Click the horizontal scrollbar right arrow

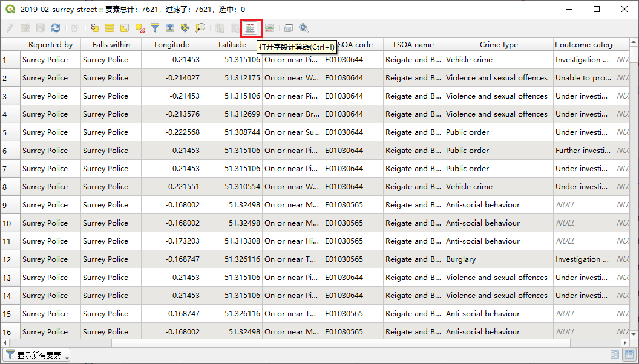point(625,343)
